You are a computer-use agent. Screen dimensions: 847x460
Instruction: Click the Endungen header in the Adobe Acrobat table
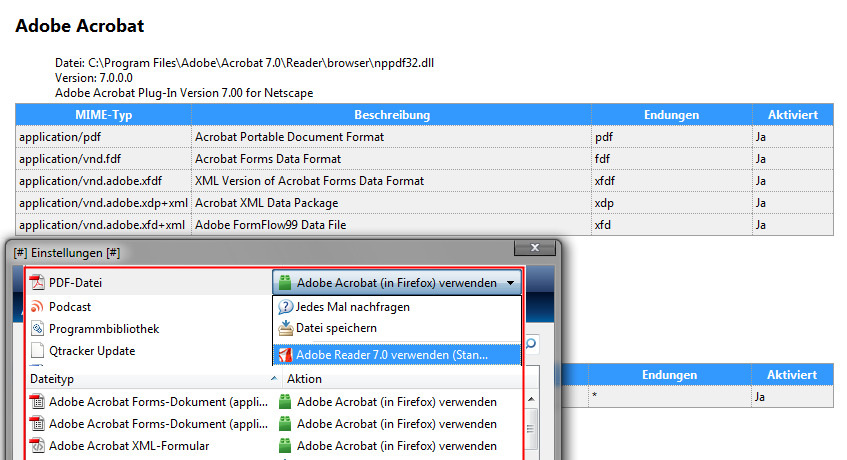click(671, 115)
